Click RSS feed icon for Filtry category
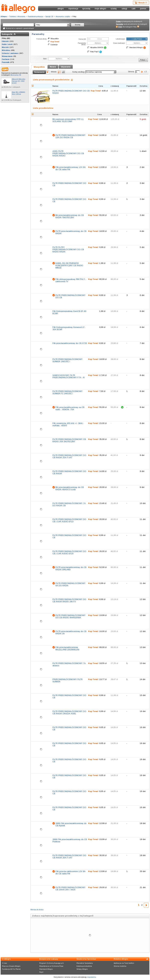Image resolution: width=150 pixels, height=980 pixels. click(117, 27)
